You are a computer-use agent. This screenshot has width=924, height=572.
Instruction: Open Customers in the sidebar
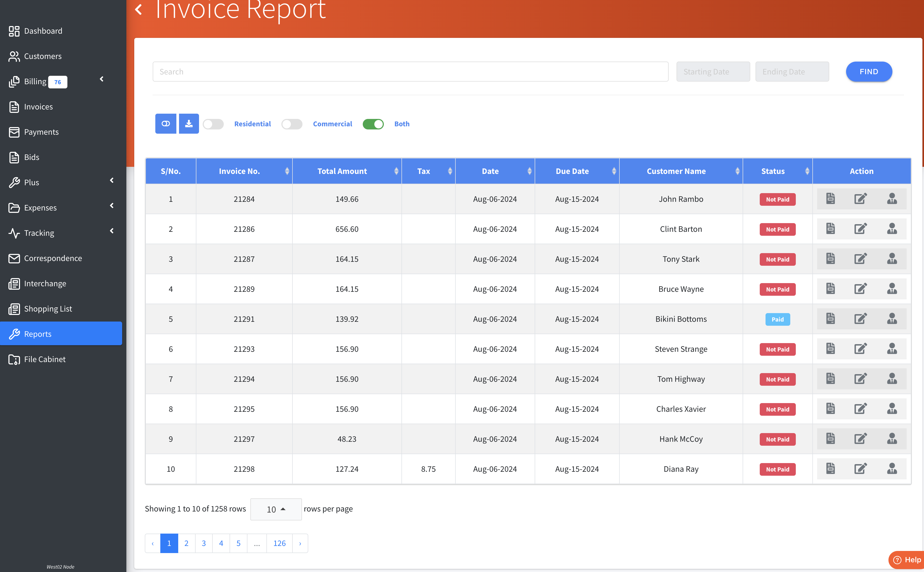[x=43, y=56]
